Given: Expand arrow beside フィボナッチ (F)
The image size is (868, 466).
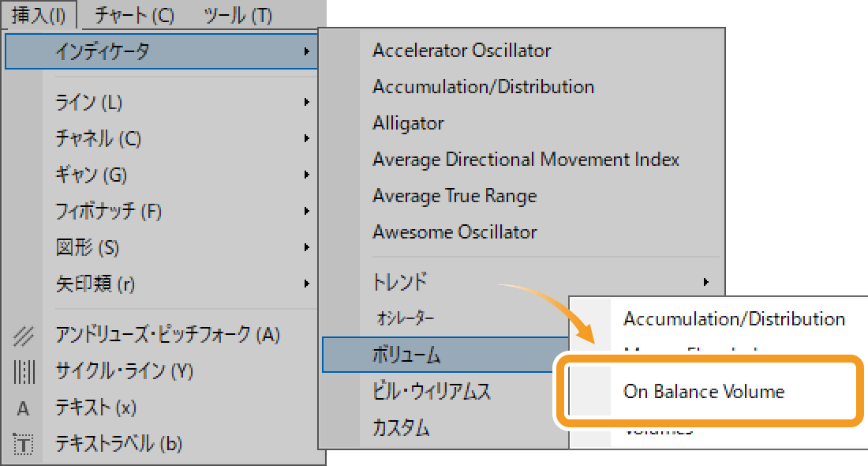Looking at the screenshot, I should pyautogui.click(x=306, y=211).
